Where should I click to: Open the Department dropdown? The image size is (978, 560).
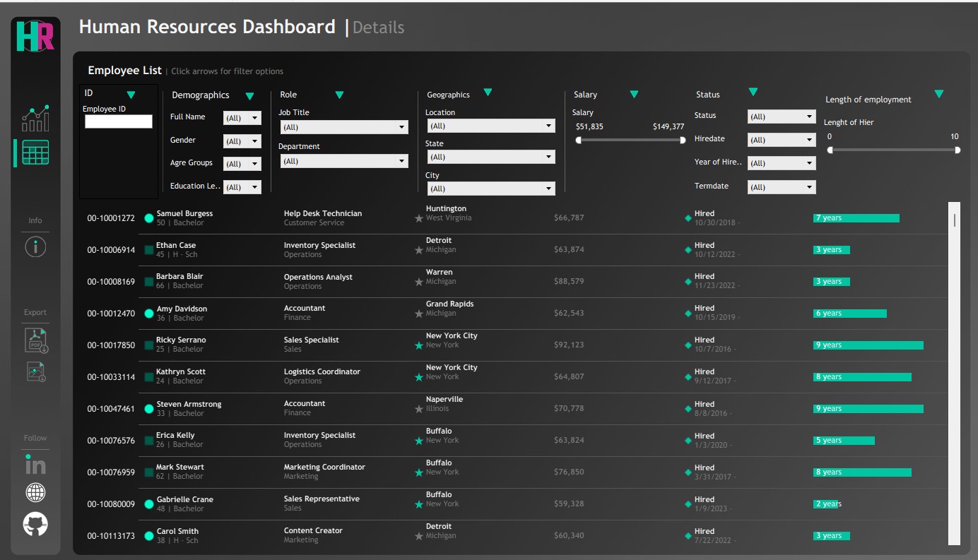pos(343,161)
